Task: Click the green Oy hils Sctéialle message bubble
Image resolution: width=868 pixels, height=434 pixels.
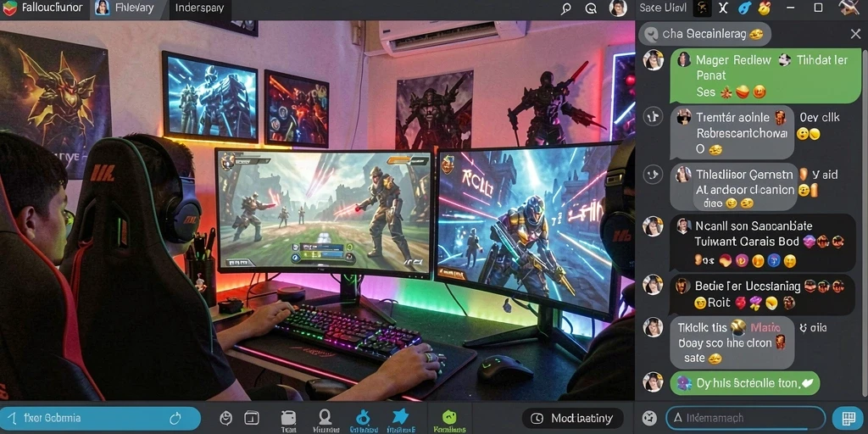Action: pyautogui.click(x=744, y=383)
